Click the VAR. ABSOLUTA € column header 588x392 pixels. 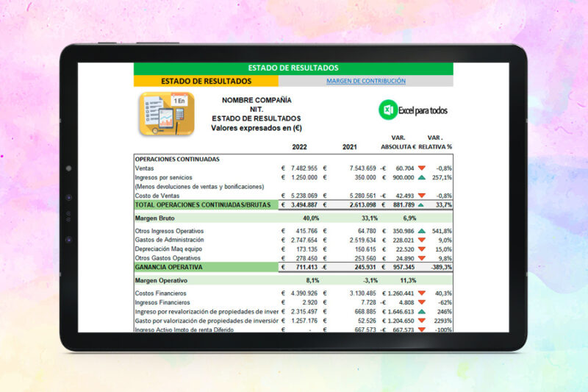click(398, 143)
